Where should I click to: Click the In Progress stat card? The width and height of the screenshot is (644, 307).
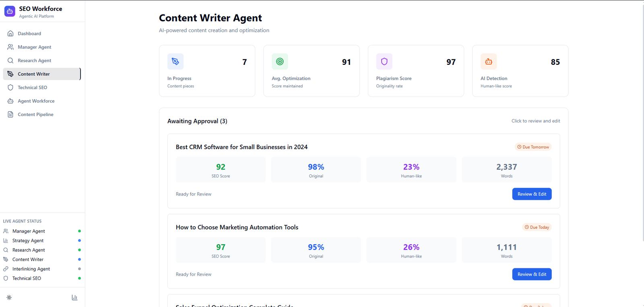coord(207,71)
